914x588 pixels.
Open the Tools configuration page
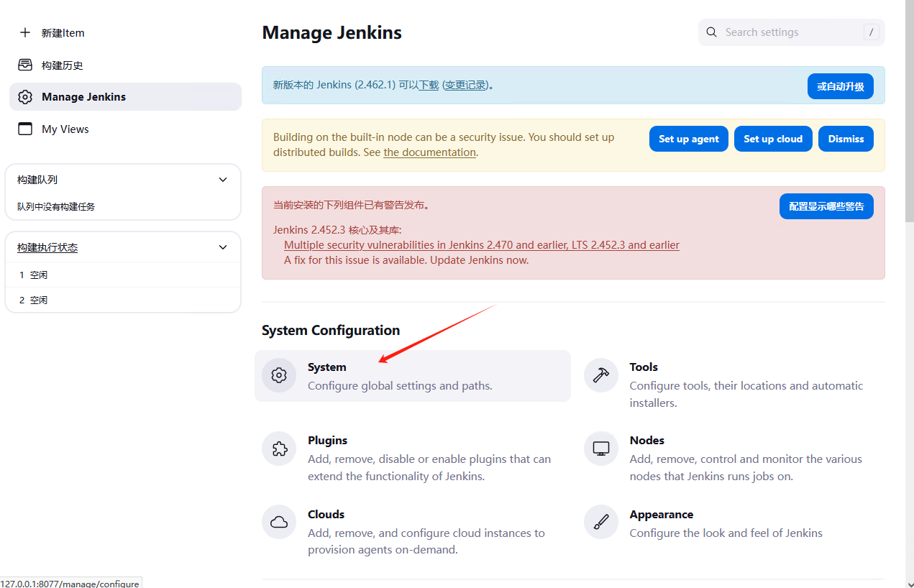coord(734,385)
